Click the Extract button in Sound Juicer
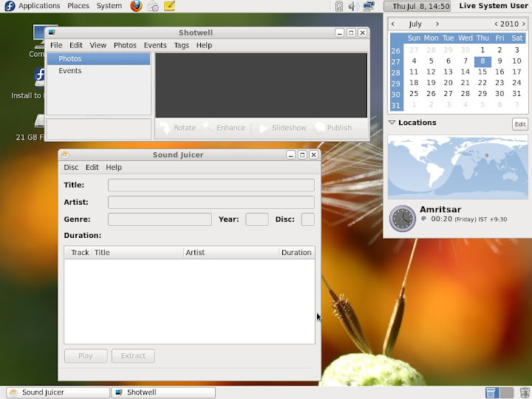The height and width of the screenshot is (399, 532). (x=133, y=356)
